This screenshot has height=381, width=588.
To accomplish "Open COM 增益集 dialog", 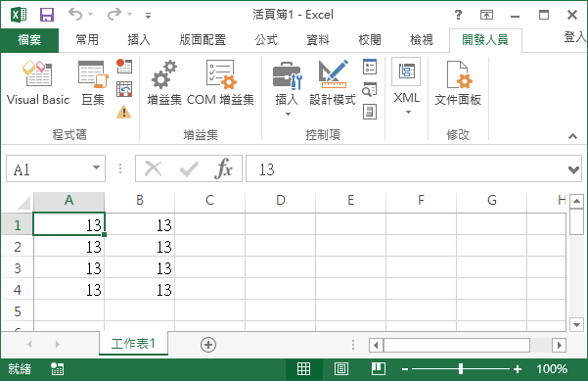I will 220,83.
